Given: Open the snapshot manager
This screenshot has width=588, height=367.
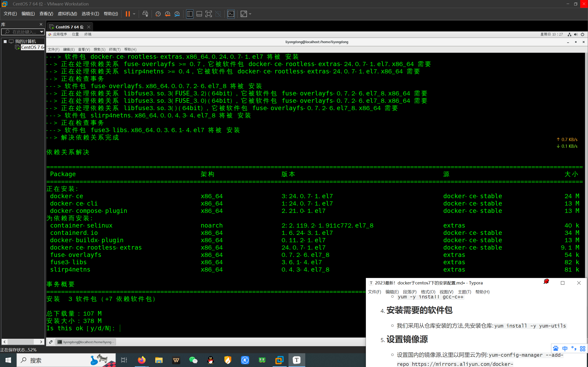Looking at the screenshot, I should coord(177,14).
